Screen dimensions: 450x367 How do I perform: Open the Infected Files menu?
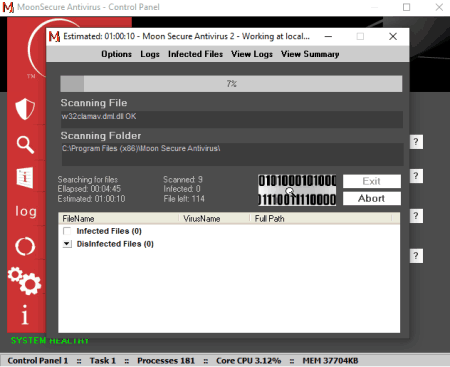point(195,54)
